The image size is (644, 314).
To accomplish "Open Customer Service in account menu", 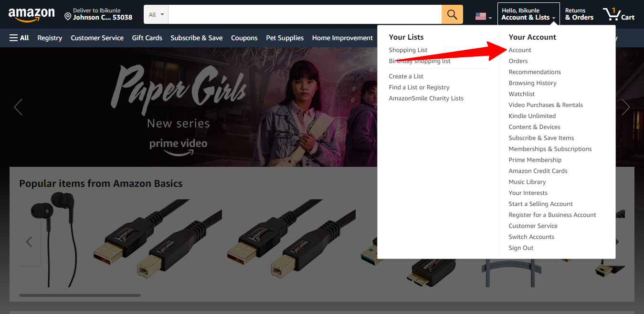I will point(533,226).
